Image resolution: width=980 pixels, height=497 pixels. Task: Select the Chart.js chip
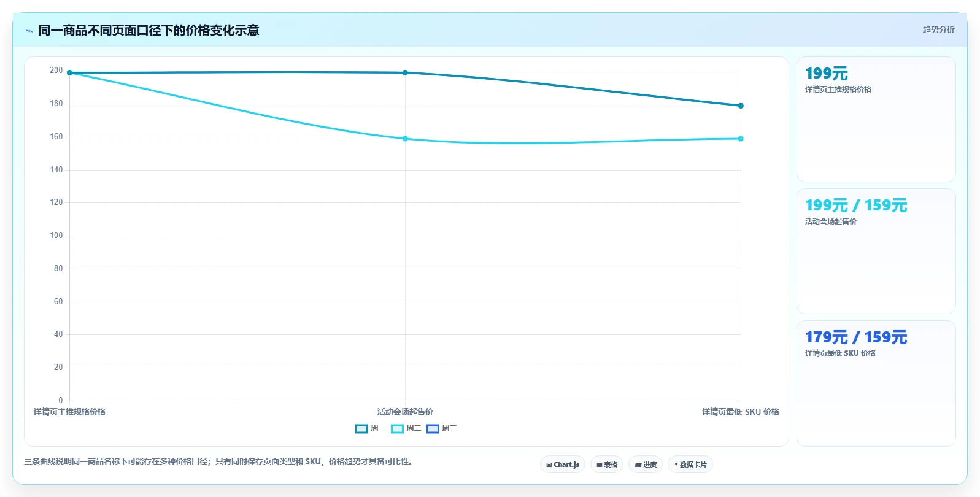[x=563, y=464]
